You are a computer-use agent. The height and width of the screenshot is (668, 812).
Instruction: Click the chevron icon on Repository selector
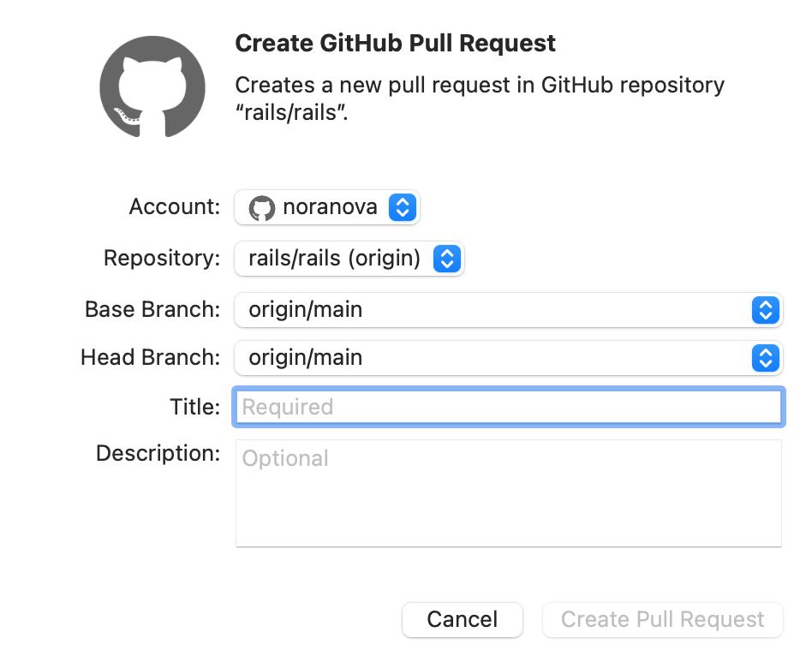(446, 259)
